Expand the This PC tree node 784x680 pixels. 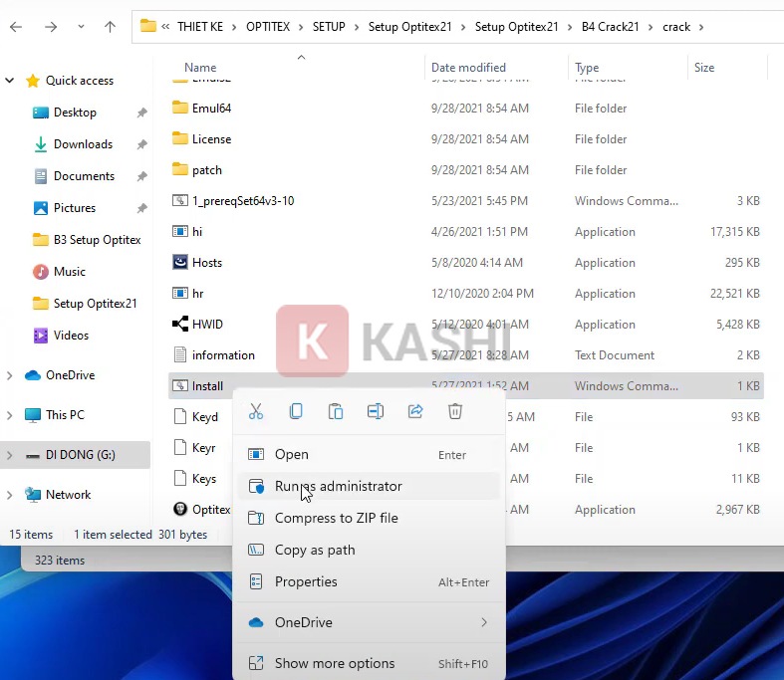[10, 415]
